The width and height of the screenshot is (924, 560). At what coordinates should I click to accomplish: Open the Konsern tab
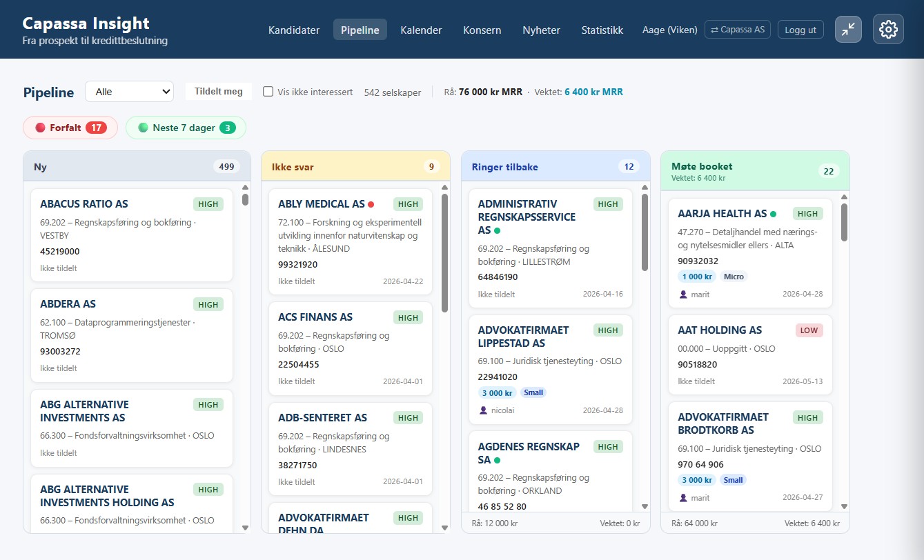click(x=482, y=30)
